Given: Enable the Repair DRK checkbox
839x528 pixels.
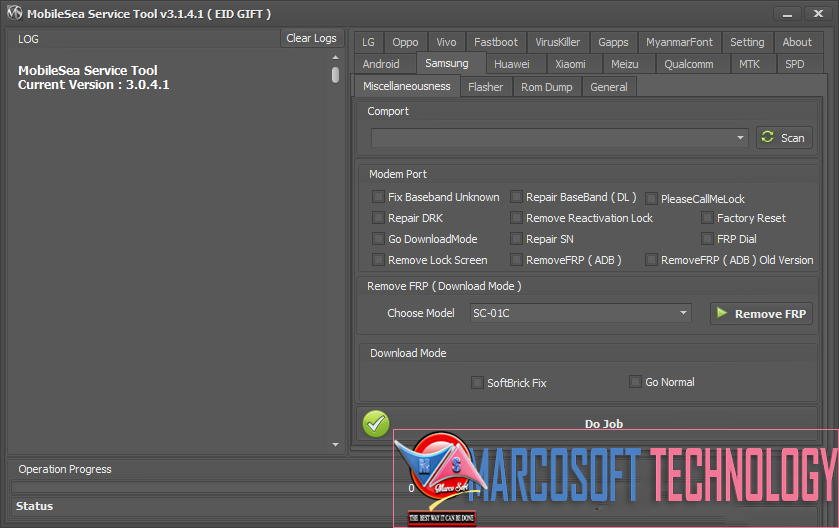Looking at the screenshot, I should pos(378,218).
